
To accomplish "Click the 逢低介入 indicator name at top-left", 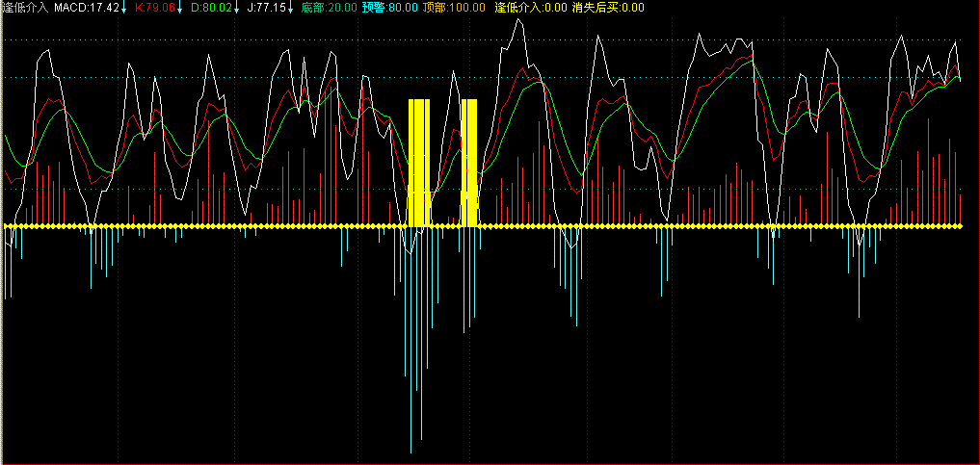I will pos(25,8).
